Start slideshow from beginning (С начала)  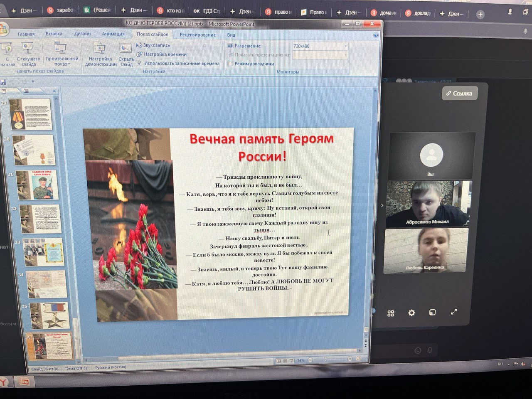coord(7,54)
